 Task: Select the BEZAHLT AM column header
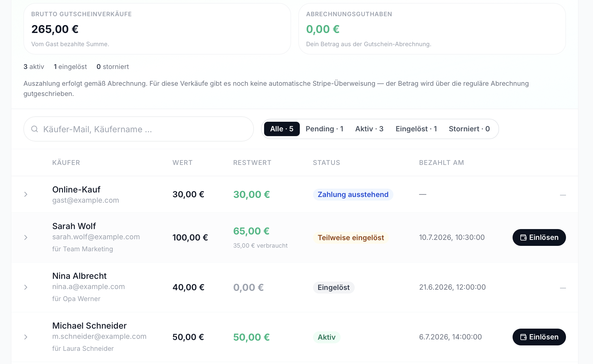pyautogui.click(x=441, y=163)
